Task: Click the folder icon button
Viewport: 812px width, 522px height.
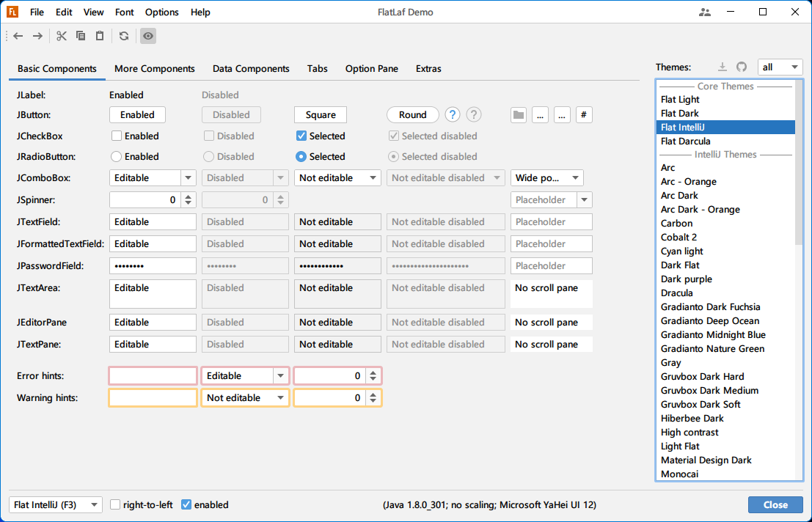Action: (x=519, y=115)
